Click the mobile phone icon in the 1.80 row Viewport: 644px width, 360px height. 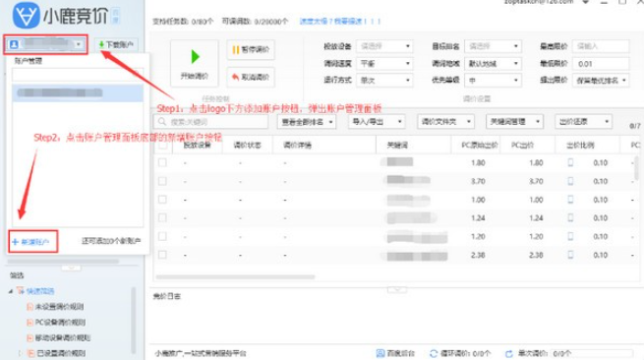click(x=570, y=162)
